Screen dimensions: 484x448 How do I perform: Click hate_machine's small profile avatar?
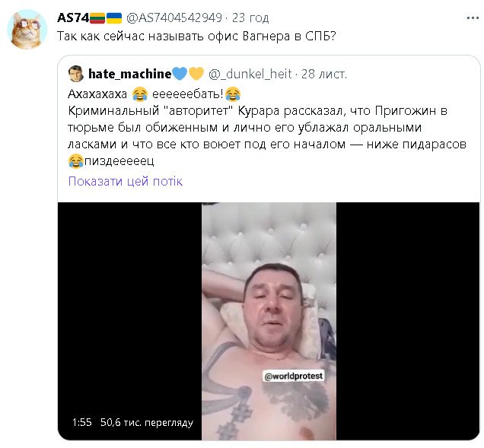76,74
